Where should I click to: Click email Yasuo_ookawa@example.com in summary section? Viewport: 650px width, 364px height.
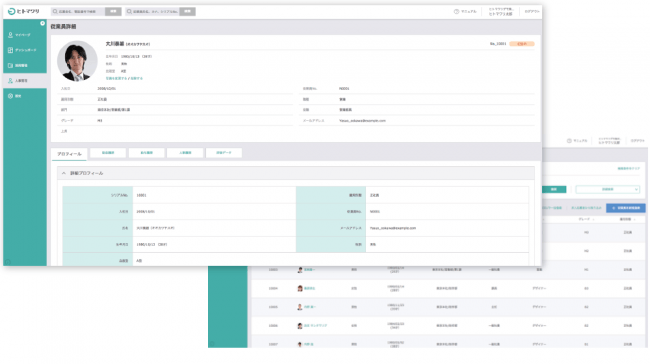point(362,121)
